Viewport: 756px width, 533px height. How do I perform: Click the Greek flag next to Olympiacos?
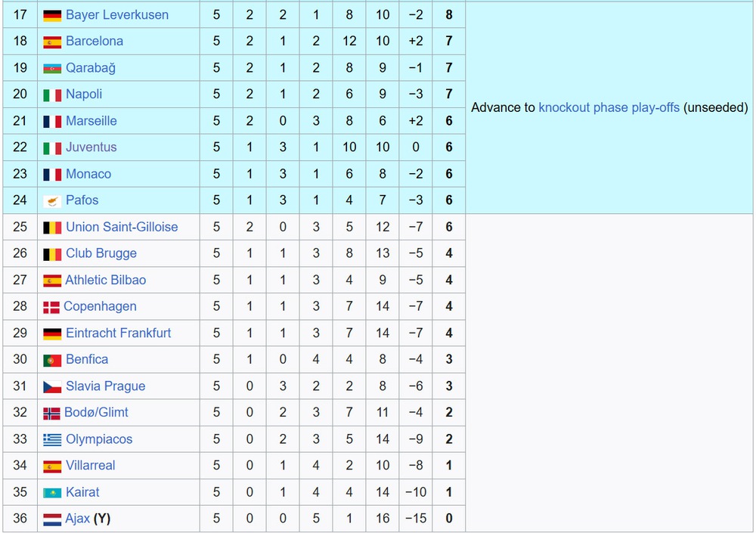(x=52, y=440)
